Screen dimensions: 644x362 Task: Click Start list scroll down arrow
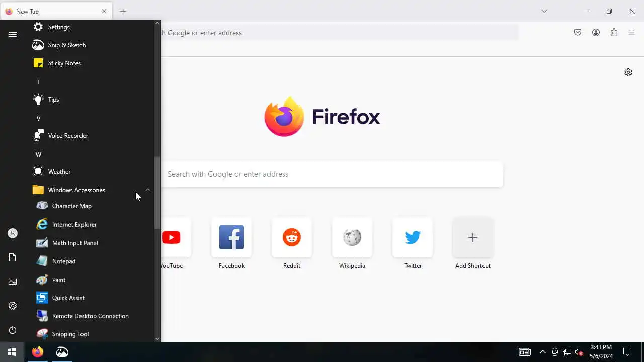(157, 339)
